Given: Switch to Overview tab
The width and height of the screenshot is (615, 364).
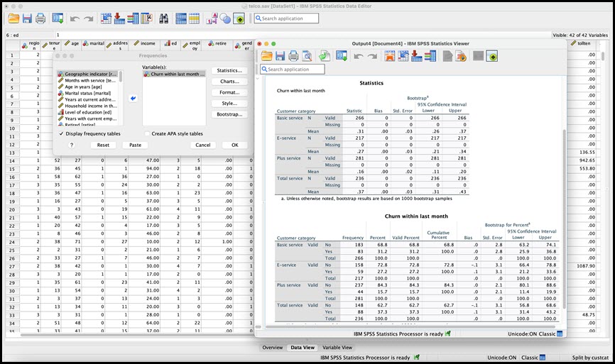Looking at the screenshot, I should tap(273, 348).
